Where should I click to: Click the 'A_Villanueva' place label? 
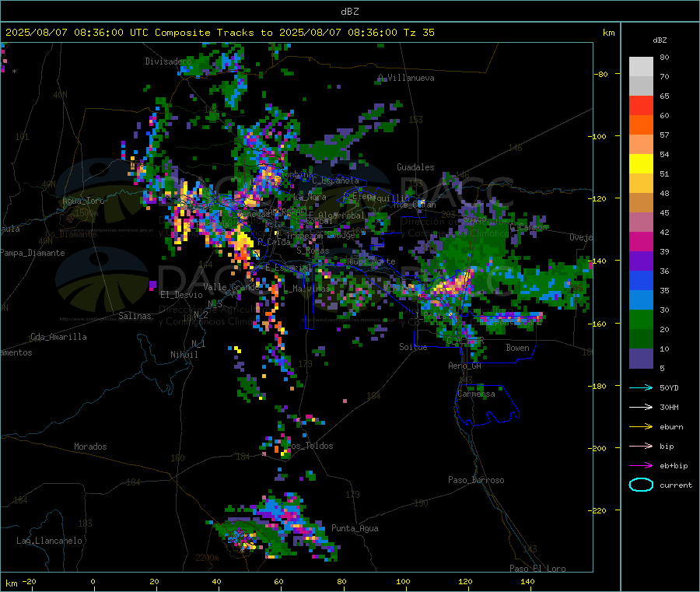tap(406, 78)
